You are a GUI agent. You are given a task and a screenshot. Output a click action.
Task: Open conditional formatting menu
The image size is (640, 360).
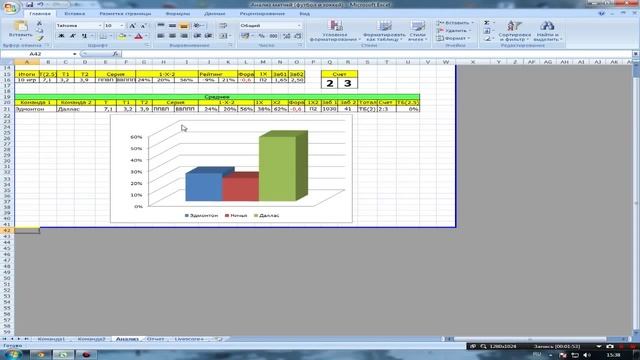click(x=335, y=31)
